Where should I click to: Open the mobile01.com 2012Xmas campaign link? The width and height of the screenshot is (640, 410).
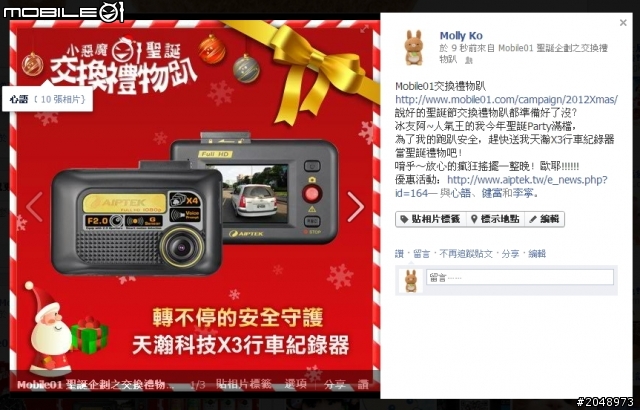pyautogui.click(x=506, y=100)
